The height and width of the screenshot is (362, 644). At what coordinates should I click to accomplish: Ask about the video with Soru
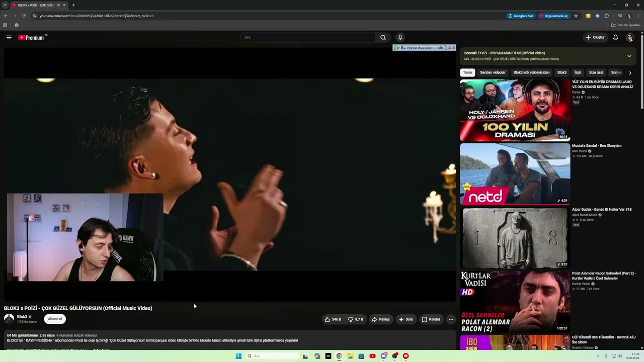click(406, 319)
